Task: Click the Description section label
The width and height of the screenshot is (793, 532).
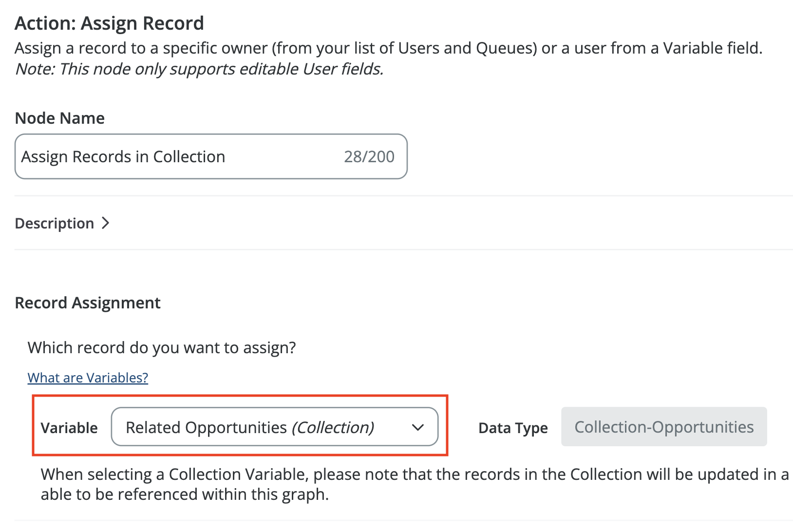Action: tap(55, 223)
